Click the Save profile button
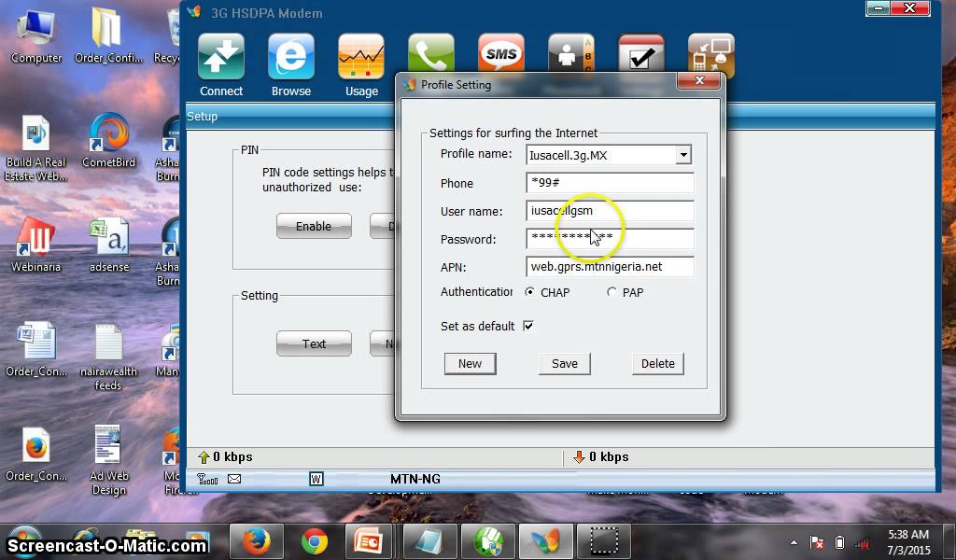Image resolution: width=956 pixels, height=560 pixels. 565,364
